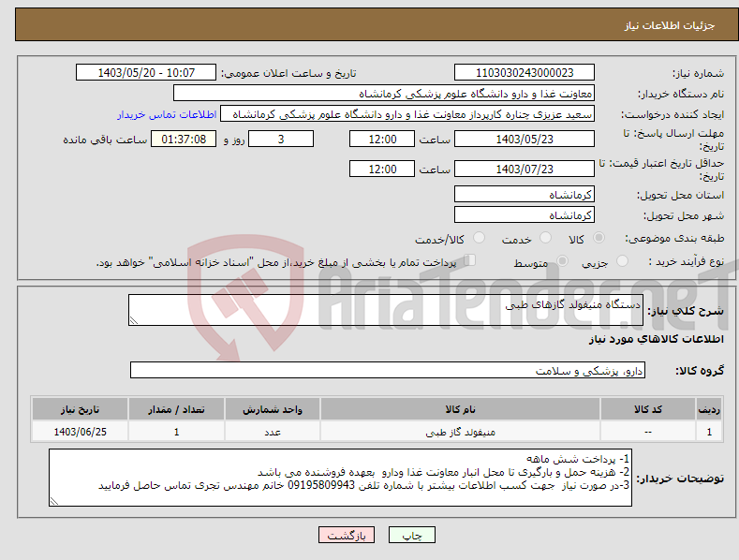739x560 pixels.
Task: Click the شرح کلی نیاز text area
Action: [386, 310]
